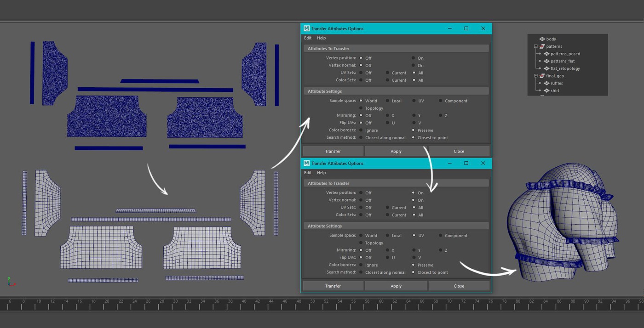Click the mesh icon beside ruffles

(546, 83)
